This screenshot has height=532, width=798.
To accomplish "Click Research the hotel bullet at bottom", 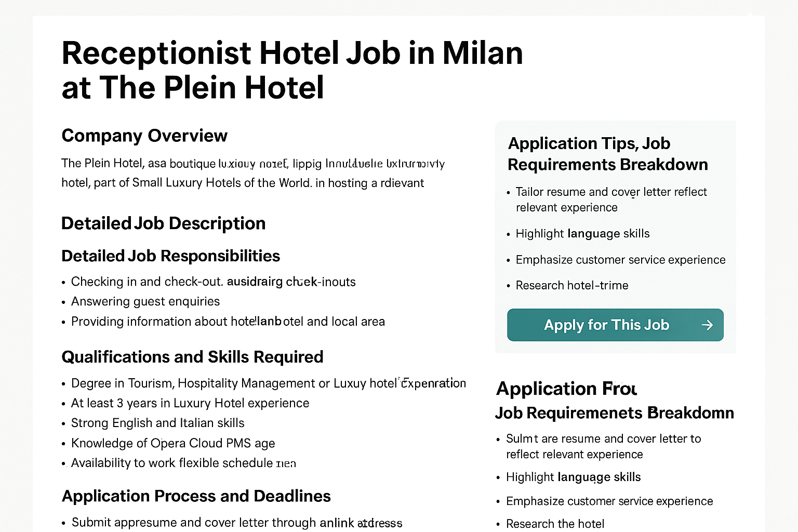I will [555, 524].
